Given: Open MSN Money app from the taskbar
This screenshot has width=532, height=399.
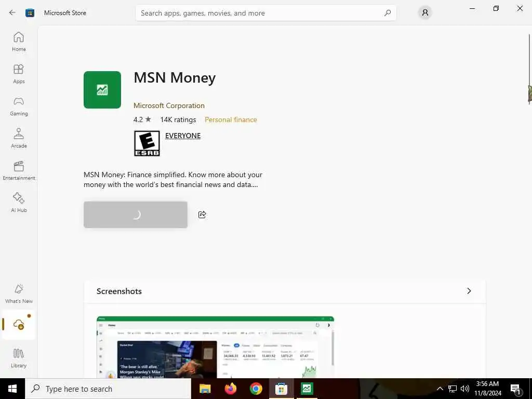Looking at the screenshot, I should (307, 389).
